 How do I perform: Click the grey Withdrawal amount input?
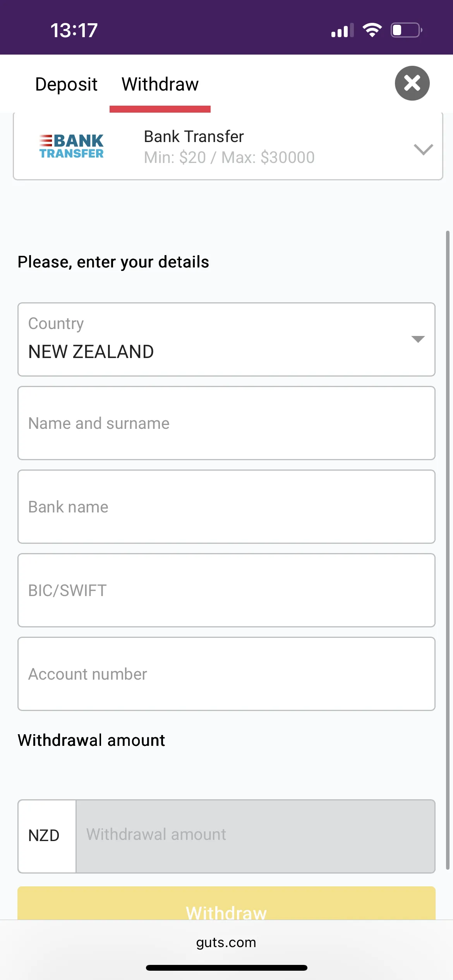point(256,836)
